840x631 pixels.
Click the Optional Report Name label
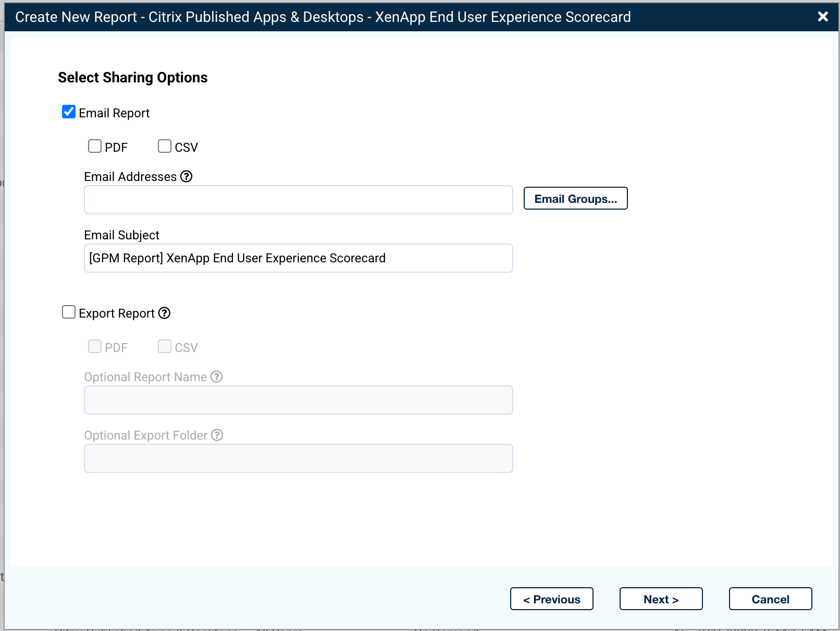[145, 377]
